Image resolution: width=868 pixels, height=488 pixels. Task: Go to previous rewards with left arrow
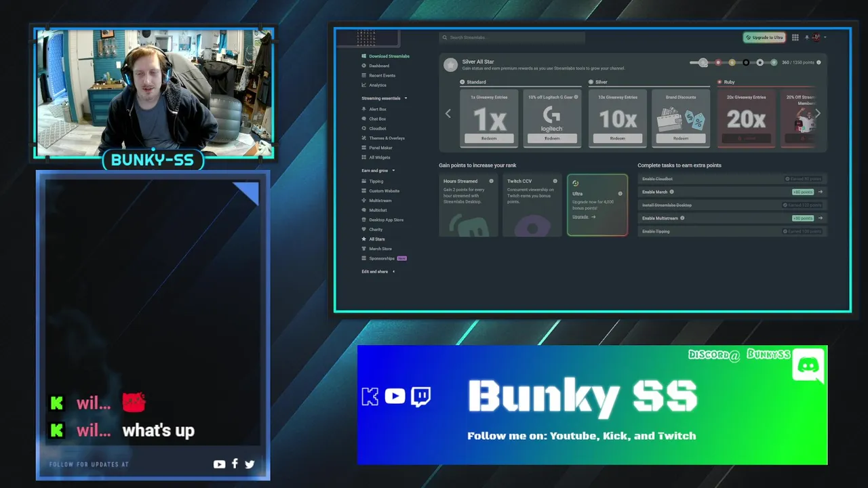coord(448,114)
